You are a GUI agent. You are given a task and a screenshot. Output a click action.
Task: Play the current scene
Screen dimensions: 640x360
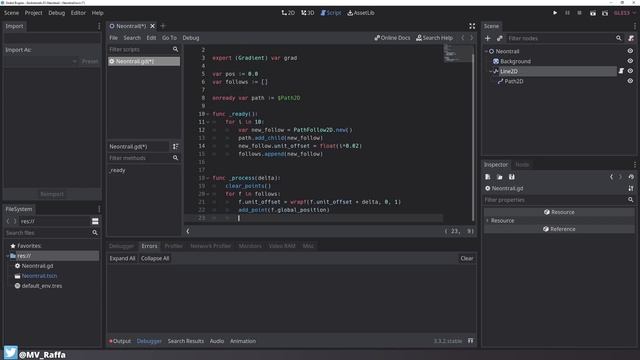pyautogui.click(x=593, y=13)
